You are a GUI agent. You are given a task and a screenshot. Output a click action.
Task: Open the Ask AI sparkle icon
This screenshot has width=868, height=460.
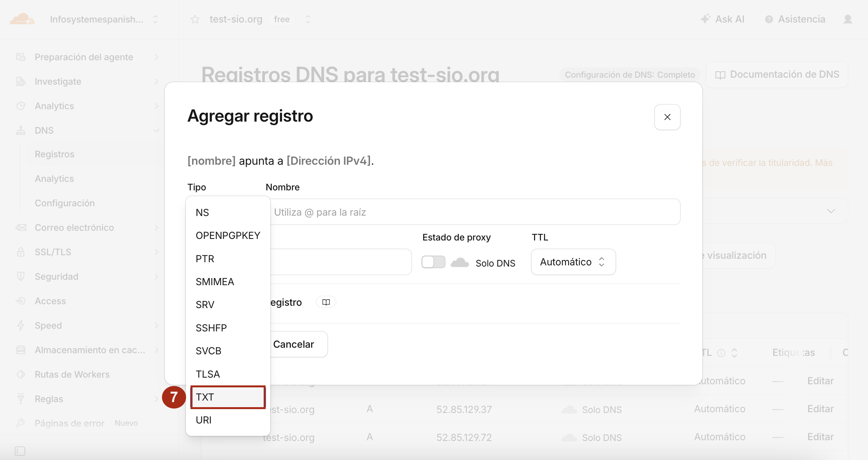click(705, 19)
